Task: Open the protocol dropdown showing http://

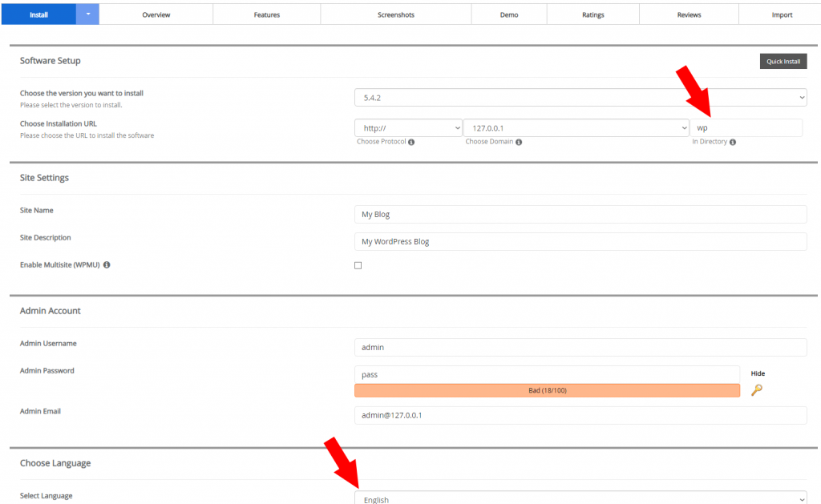Action: (x=409, y=127)
